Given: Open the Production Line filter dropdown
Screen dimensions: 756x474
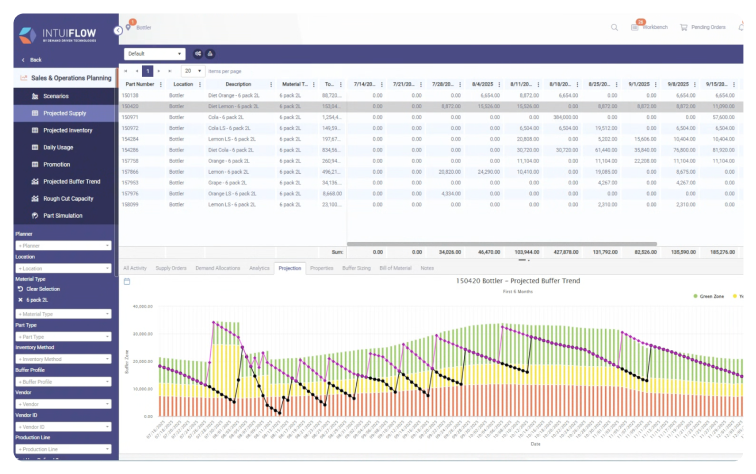Looking at the screenshot, I should click(x=63, y=449).
